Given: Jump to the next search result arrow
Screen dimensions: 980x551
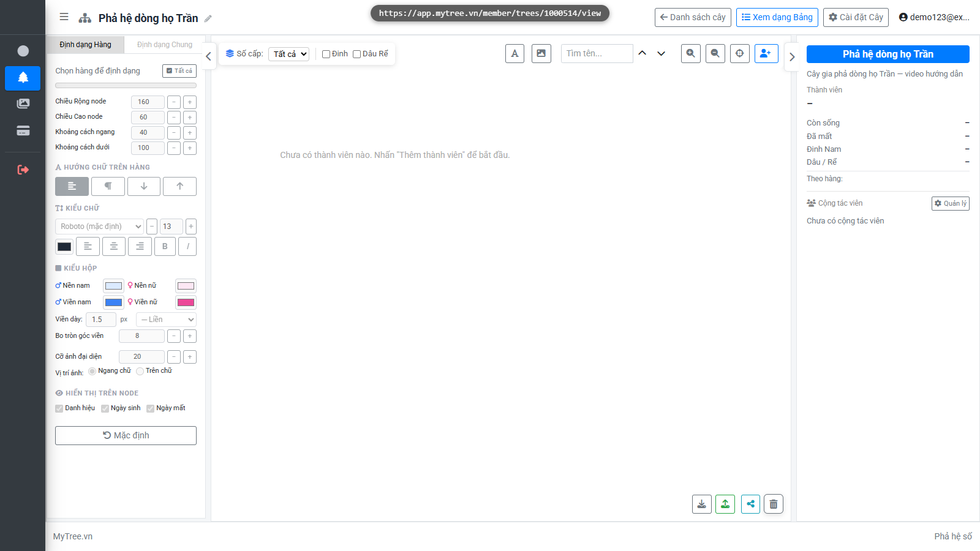Looking at the screenshot, I should (661, 53).
